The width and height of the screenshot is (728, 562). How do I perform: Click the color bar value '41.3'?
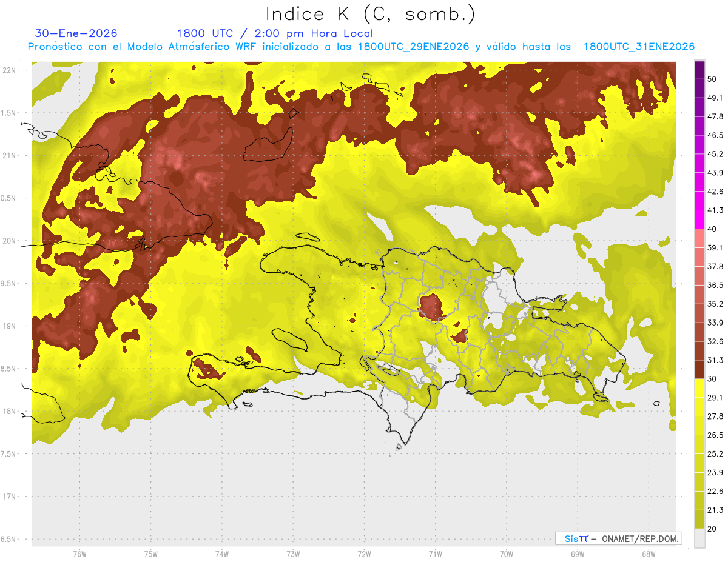coord(715,210)
